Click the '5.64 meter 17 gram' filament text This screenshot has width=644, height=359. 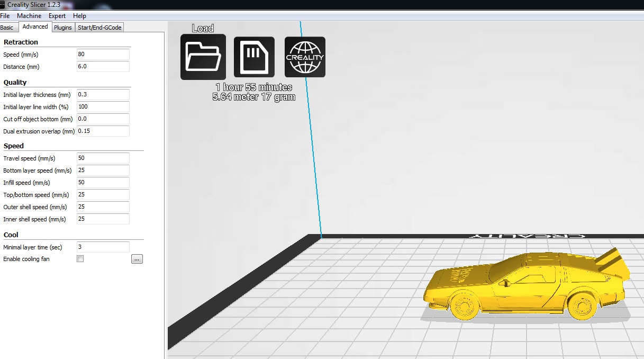tap(254, 97)
